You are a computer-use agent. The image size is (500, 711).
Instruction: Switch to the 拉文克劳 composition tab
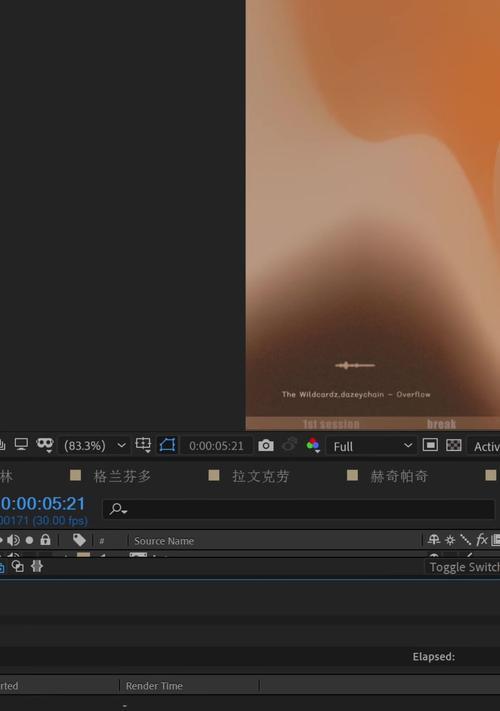click(261, 476)
